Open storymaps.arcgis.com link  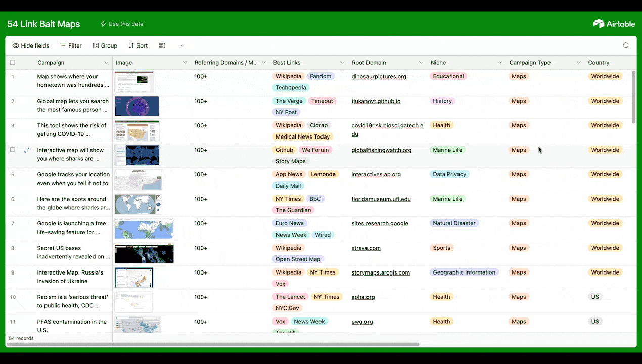381,272
